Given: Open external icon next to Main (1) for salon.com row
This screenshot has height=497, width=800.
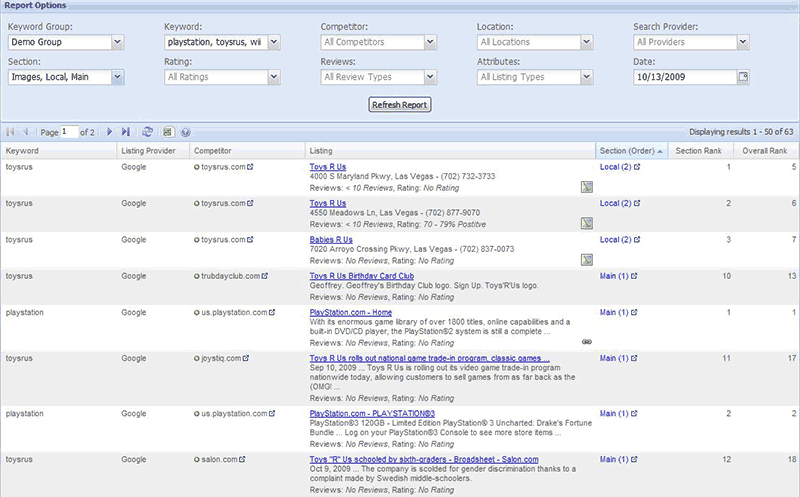Looking at the screenshot, I should pyautogui.click(x=634, y=459).
